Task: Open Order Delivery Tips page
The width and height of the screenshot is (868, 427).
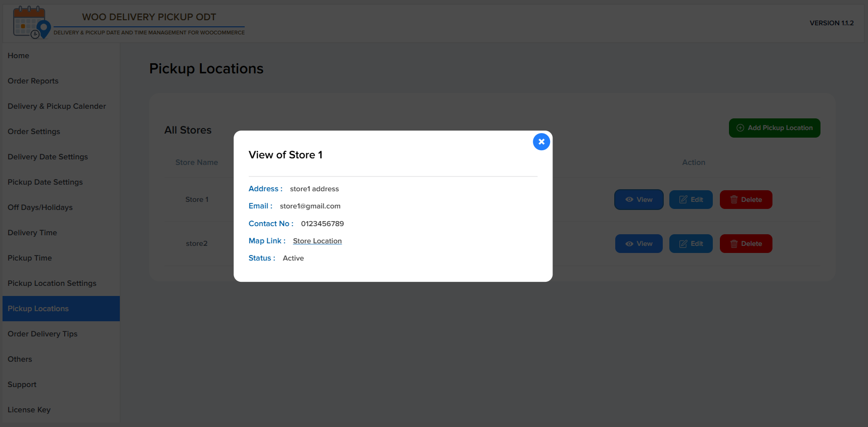Action: point(42,334)
